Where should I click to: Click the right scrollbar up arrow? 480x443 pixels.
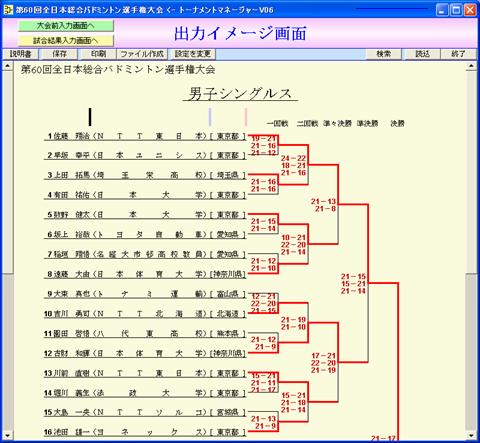pos(471,66)
